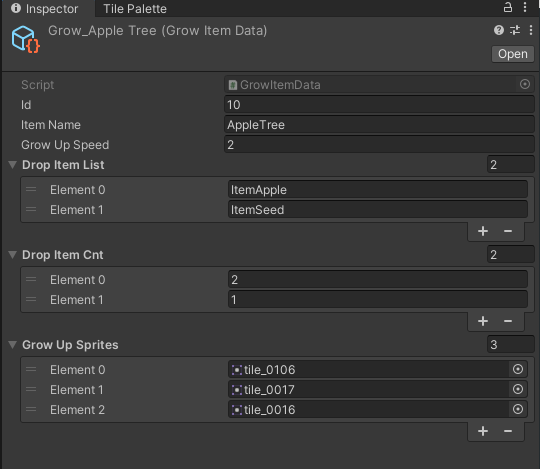Open object picker for tile_0106 sprite
The width and height of the screenshot is (540, 469).
(518, 369)
